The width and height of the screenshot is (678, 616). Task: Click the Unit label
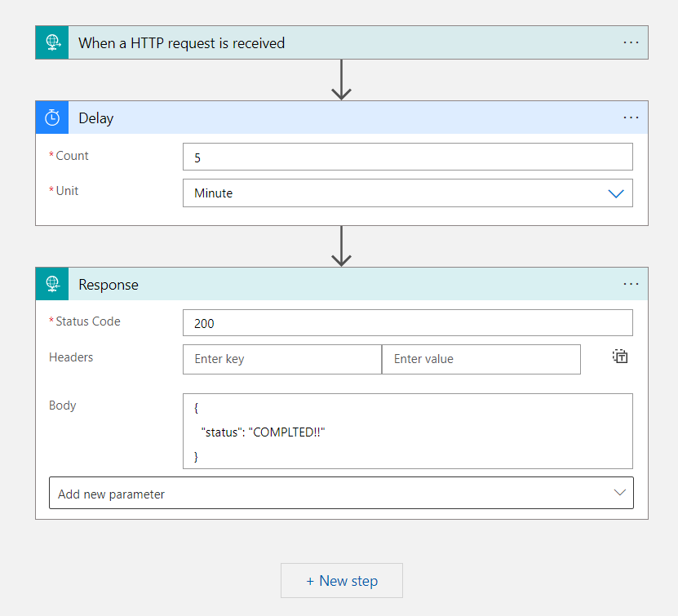tap(67, 191)
